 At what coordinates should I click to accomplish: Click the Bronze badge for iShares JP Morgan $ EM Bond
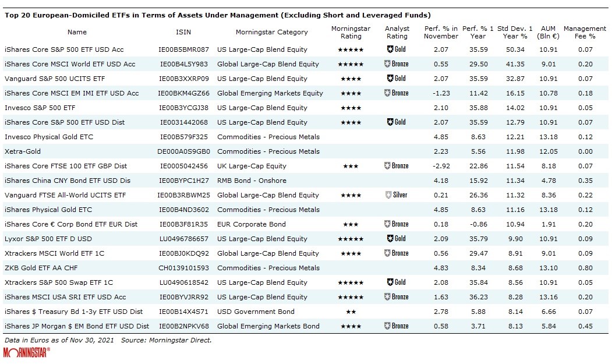coord(397,326)
